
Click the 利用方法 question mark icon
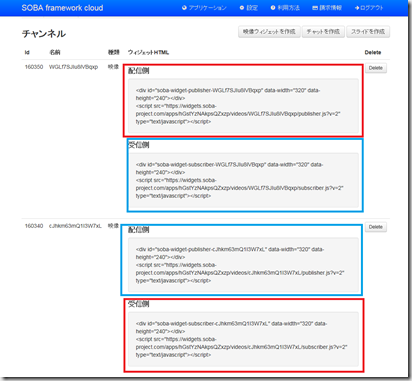(x=273, y=8)
